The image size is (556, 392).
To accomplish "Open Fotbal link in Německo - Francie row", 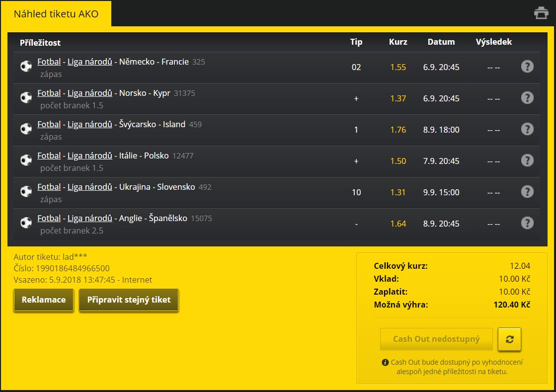I will pyautogui.click(x=49, y=62).
